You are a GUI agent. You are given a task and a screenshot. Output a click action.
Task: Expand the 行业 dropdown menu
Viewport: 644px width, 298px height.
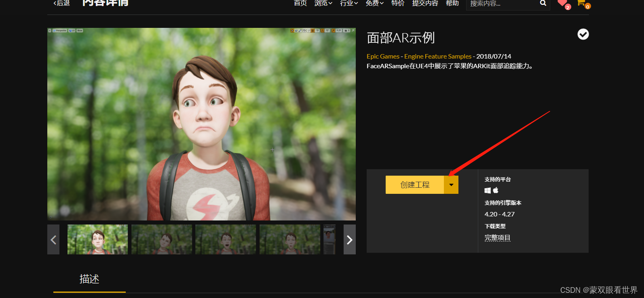(x=349, y=3)
